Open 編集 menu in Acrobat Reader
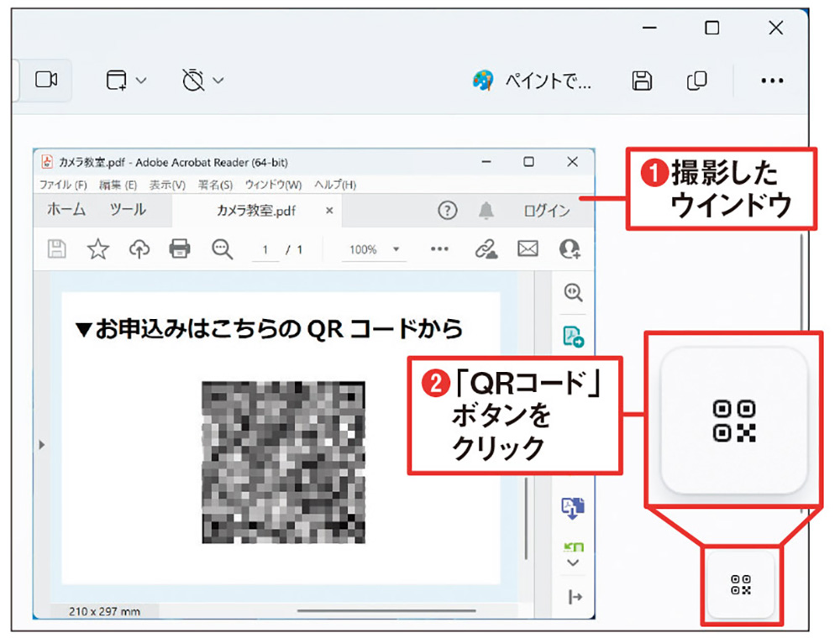 [x=118, y=186]
